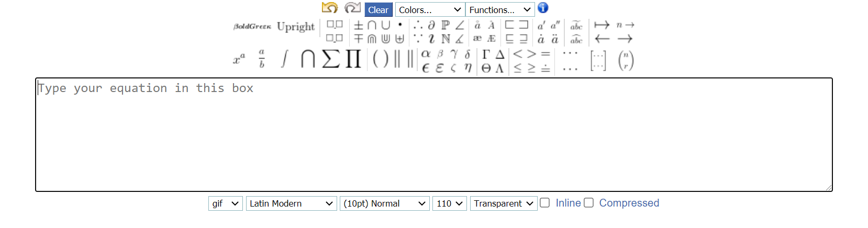This screenshot has width=868, height=228.
Task: Insert the a over b fraction
Action: (x=262, y=59)
